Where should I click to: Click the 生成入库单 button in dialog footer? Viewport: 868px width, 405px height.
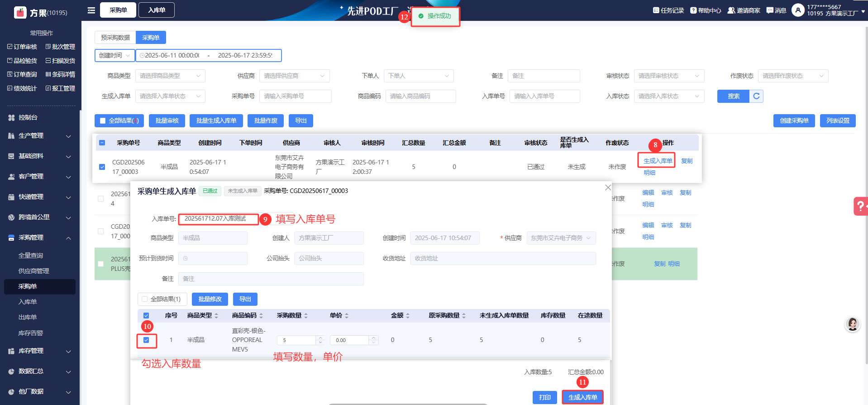[582, 397]
